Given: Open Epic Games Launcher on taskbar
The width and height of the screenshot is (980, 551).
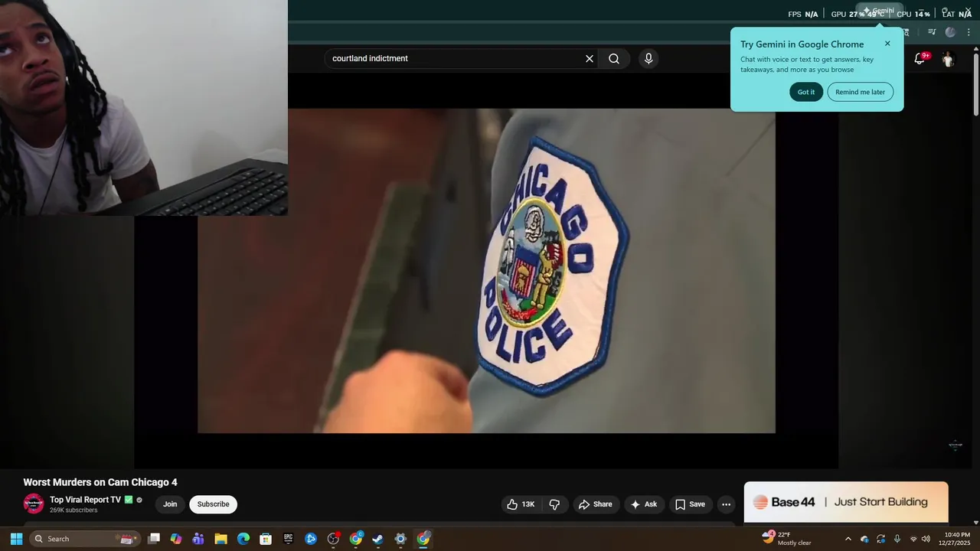Looking at the screenshot, I should coord(288,539).
